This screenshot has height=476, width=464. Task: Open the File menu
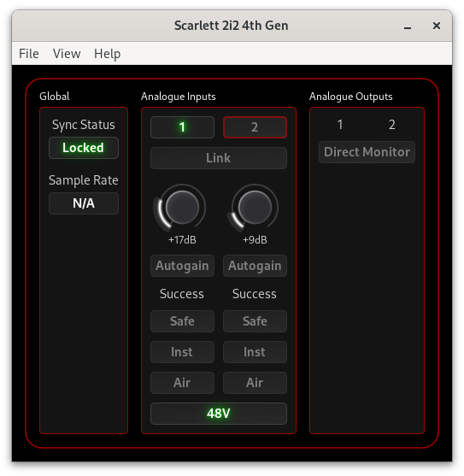pos(29,54)
